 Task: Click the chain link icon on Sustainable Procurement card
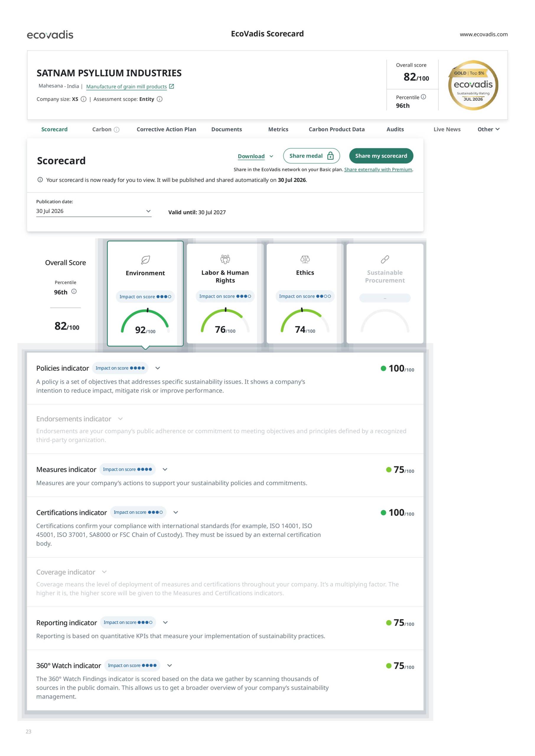385,260
